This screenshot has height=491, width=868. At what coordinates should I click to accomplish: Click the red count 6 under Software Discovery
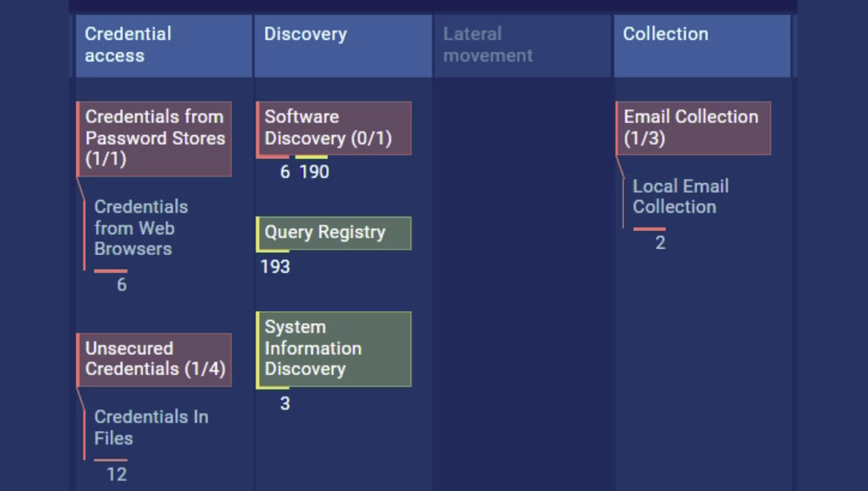coord(285,172)
